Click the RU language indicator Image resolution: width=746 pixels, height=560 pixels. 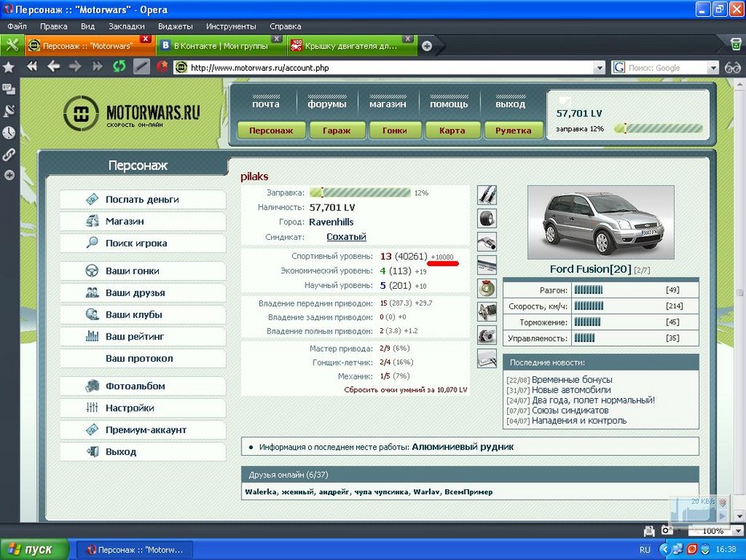click(645, 550)
